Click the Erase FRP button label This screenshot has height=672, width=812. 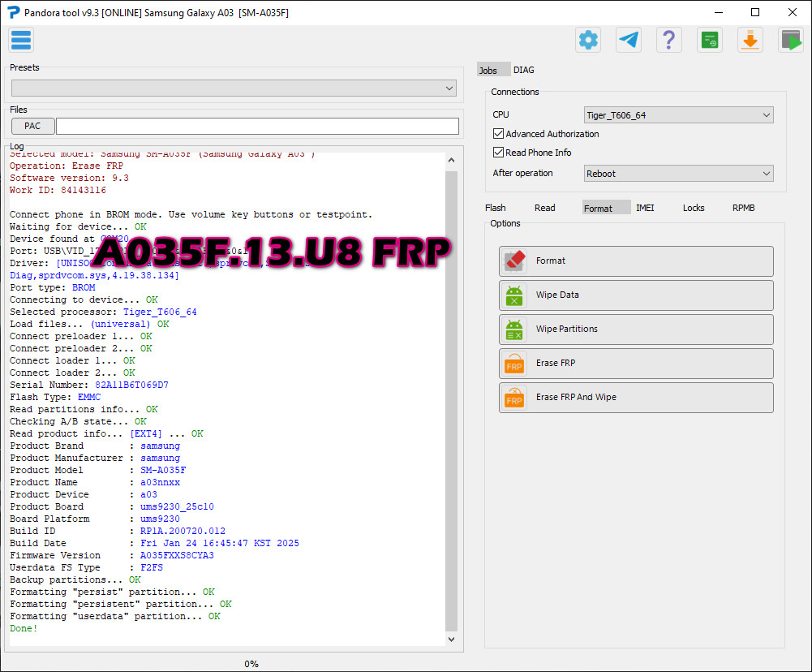point(556,364)
